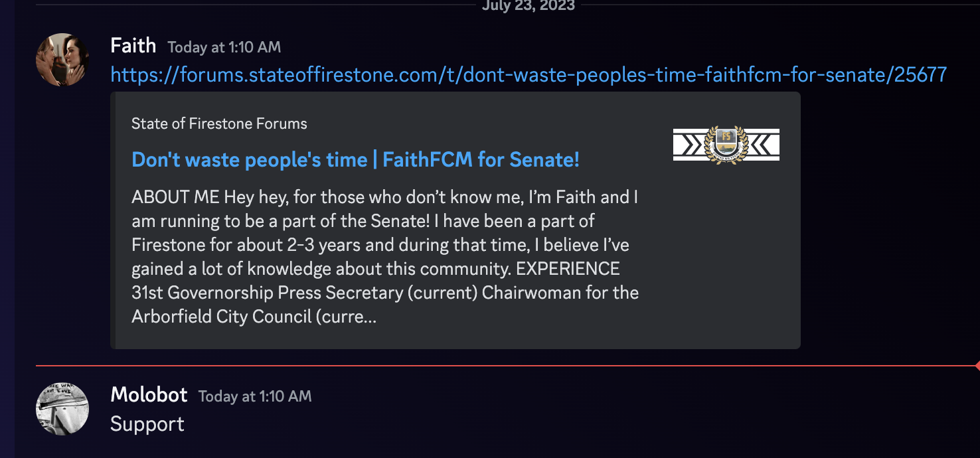Click the "Arborfield City Council" text line
980x458 pixels.
coord(254,317)
